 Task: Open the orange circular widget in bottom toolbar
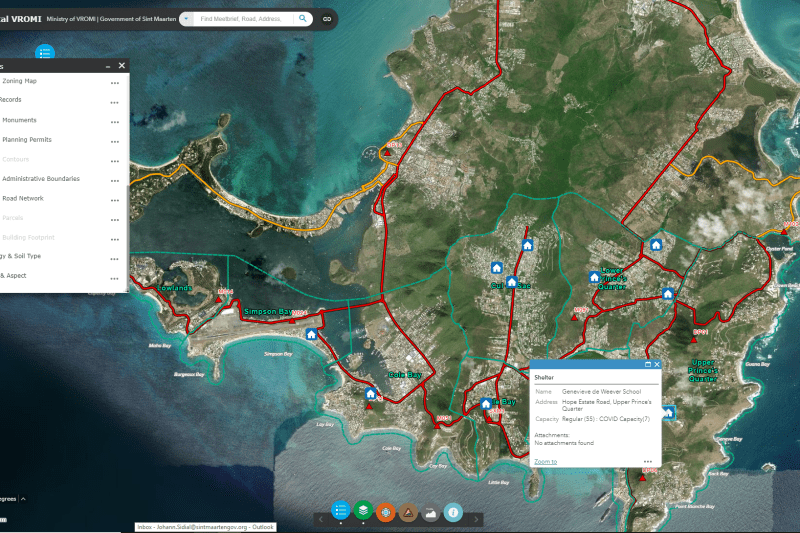click(386, 512)
